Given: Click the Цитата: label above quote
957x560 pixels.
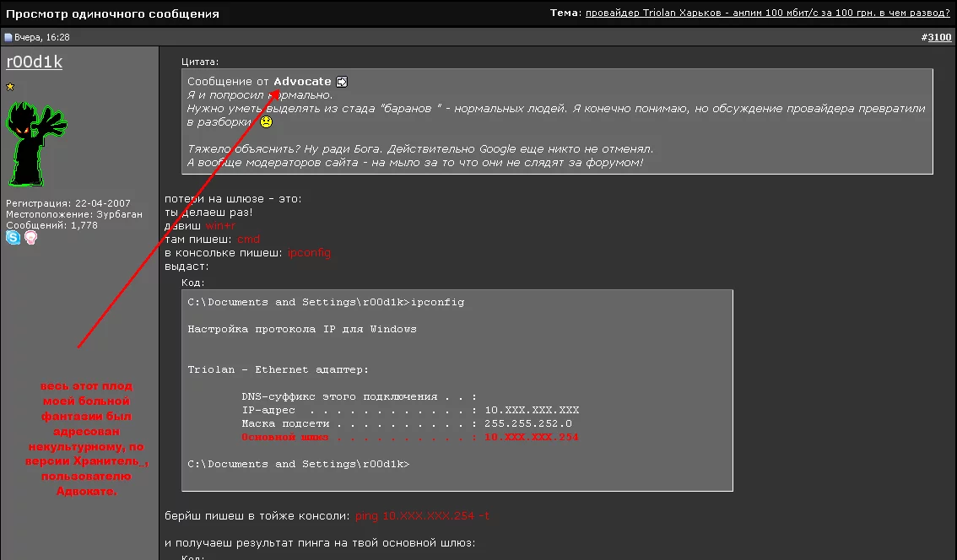Looking at the screenshot, I should [x=200, y=62].
